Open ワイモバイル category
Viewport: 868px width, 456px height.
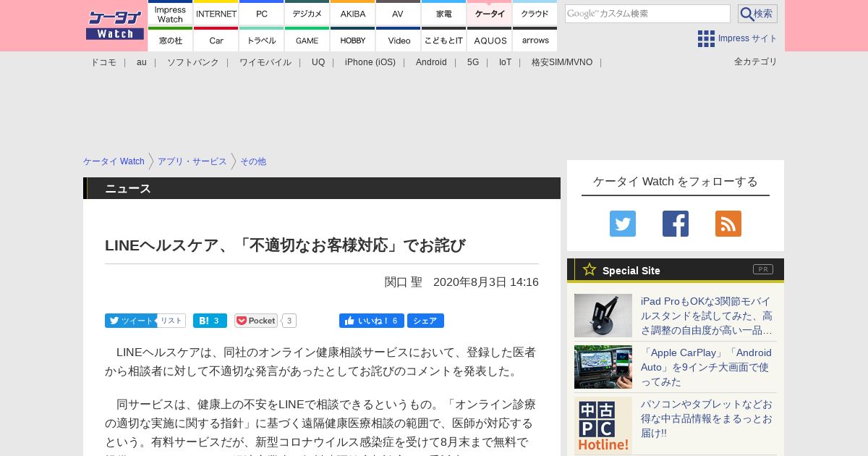click(265, 62)
